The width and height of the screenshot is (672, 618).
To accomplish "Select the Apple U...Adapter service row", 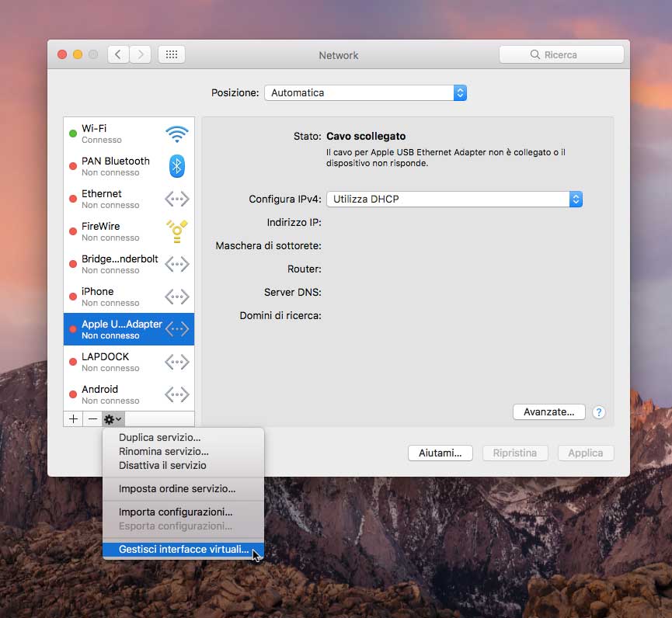I will coord(128,329).
